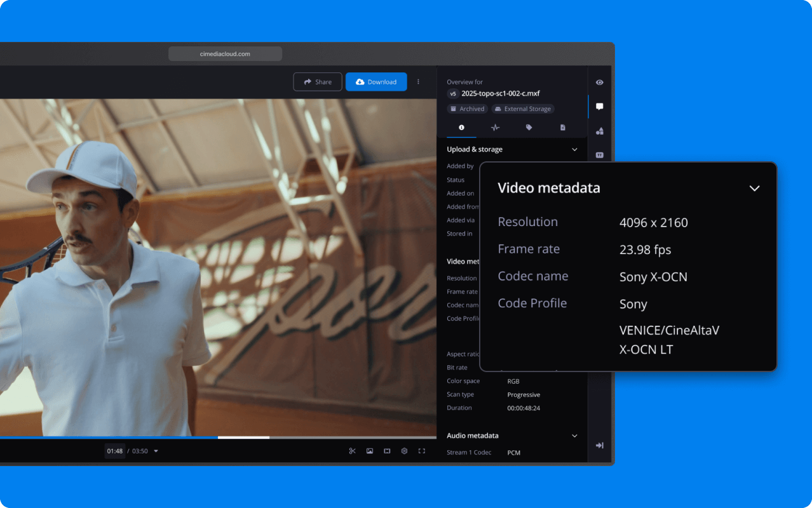Click the Share button
This screenshot has width=812, height=508.
[318, 82]
